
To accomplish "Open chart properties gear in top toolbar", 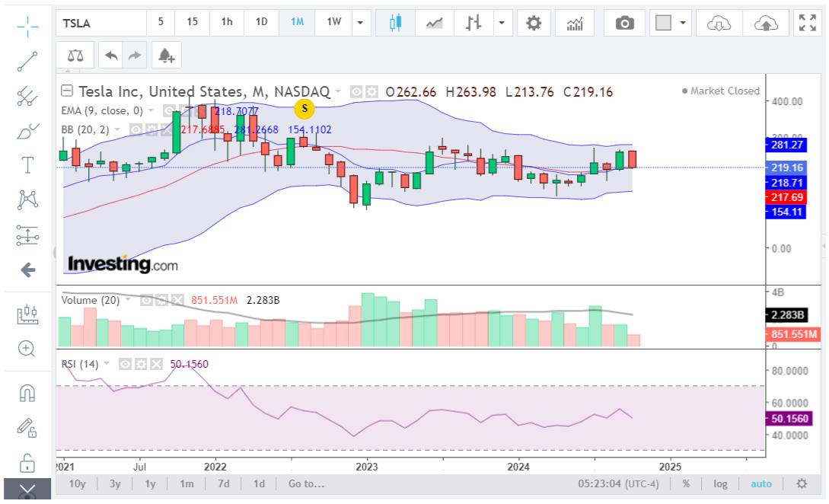I will point(534,23).
